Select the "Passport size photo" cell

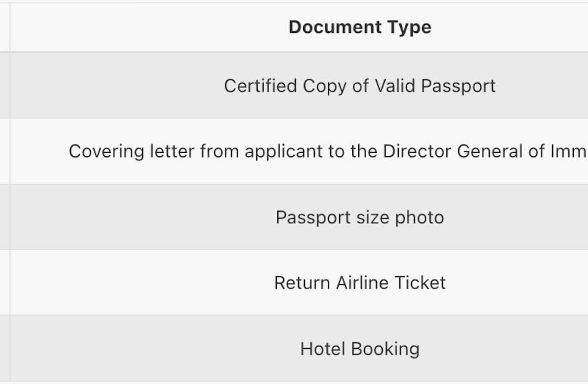tap(360, 217)
